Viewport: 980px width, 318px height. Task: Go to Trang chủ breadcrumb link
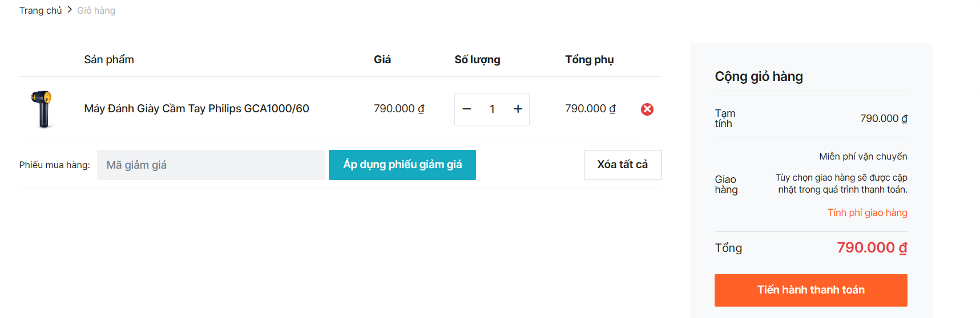coord(41,10)
